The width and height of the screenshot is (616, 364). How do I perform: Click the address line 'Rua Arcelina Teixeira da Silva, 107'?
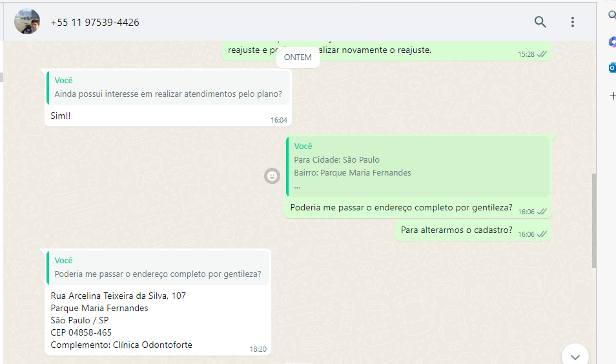pyautogui.click(x=118, y=296)
